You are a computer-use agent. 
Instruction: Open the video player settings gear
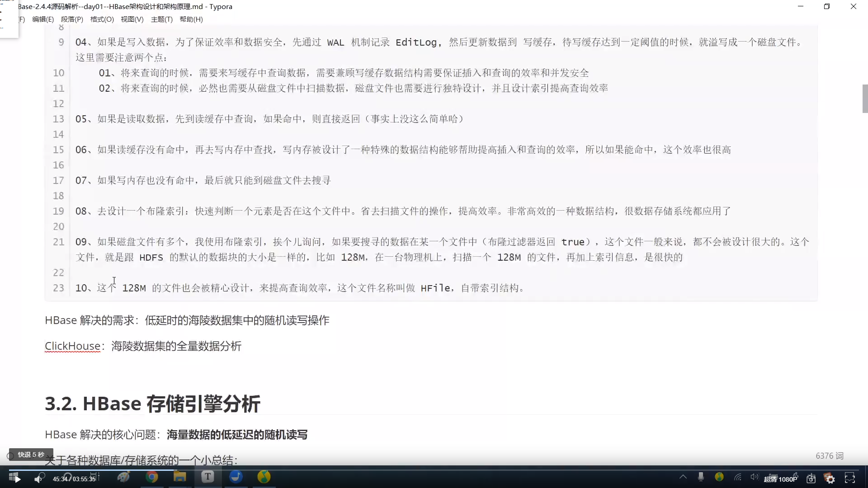(830, 479)
